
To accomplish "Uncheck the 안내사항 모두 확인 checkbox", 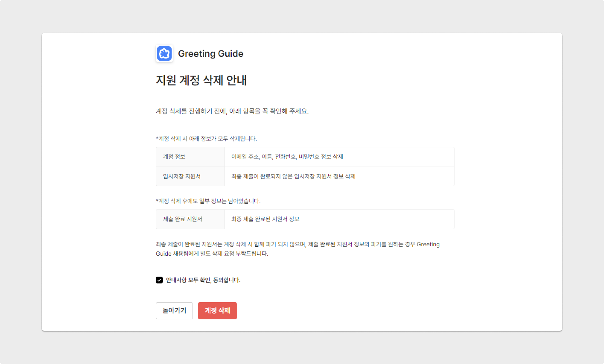I will point(159,280).
